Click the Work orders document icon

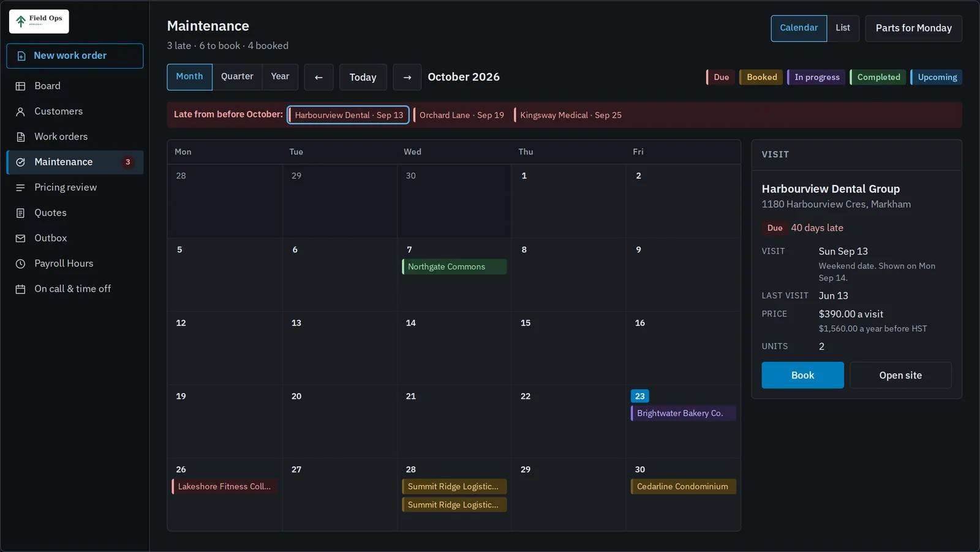point(20,137)
